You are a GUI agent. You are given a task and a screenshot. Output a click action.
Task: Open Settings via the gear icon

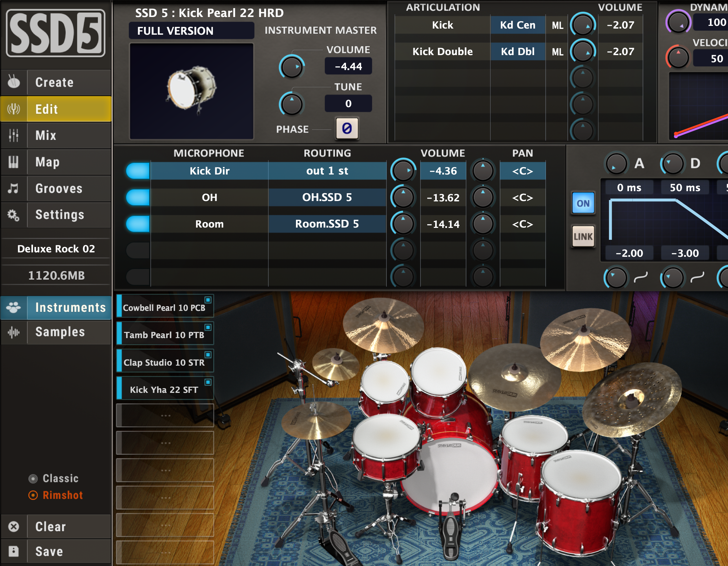pos(14,215)
